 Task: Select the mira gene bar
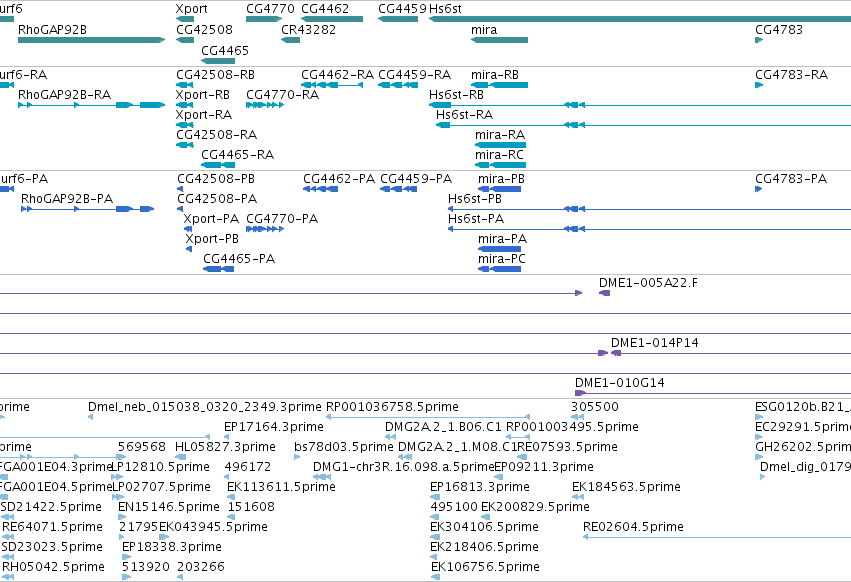[x=499, y=40]
